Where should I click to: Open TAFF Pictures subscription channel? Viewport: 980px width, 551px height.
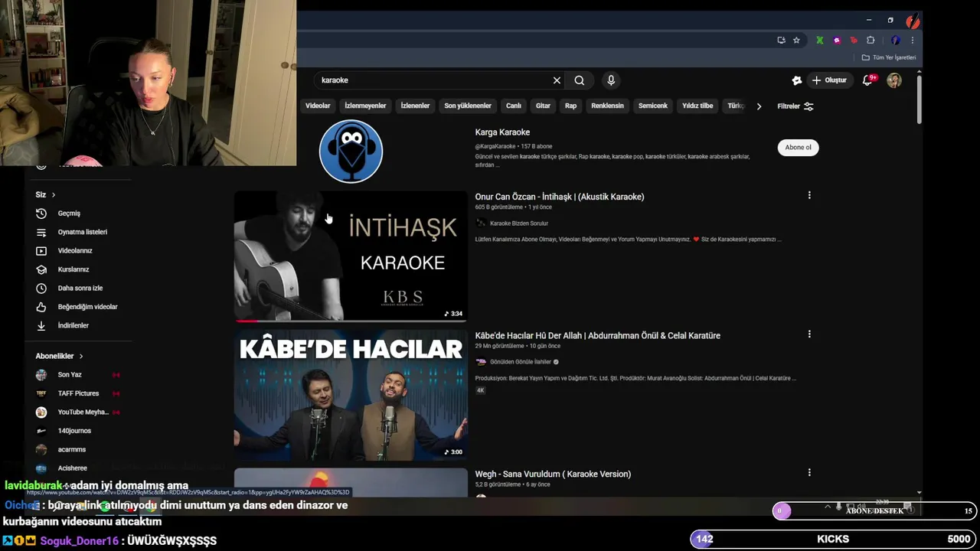[x=78, y=393]
